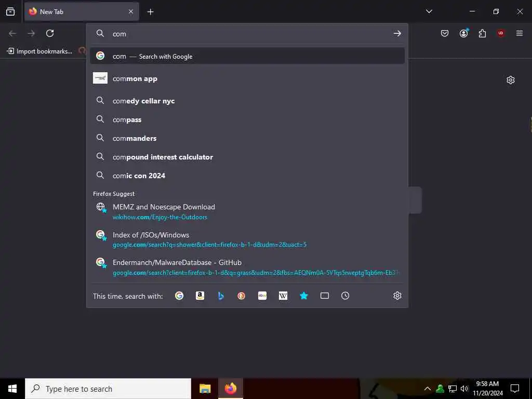Search open tabs using tab icon
The height and width of the screenshot is (399, 532).
tap(325, 296)
